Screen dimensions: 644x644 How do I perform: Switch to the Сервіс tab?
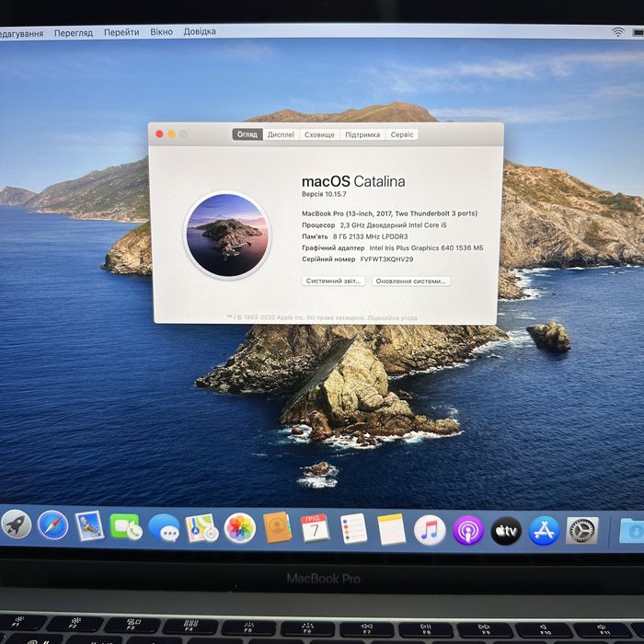click(402, 134)
